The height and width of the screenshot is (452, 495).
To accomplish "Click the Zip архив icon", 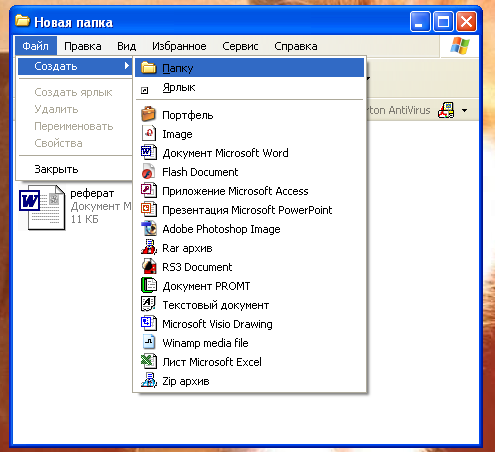I will [148, 380].
